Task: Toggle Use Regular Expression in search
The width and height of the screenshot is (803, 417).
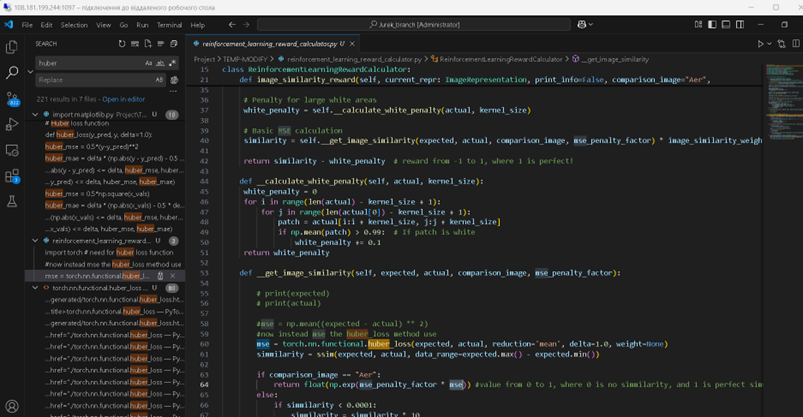Action: point(172,63)
